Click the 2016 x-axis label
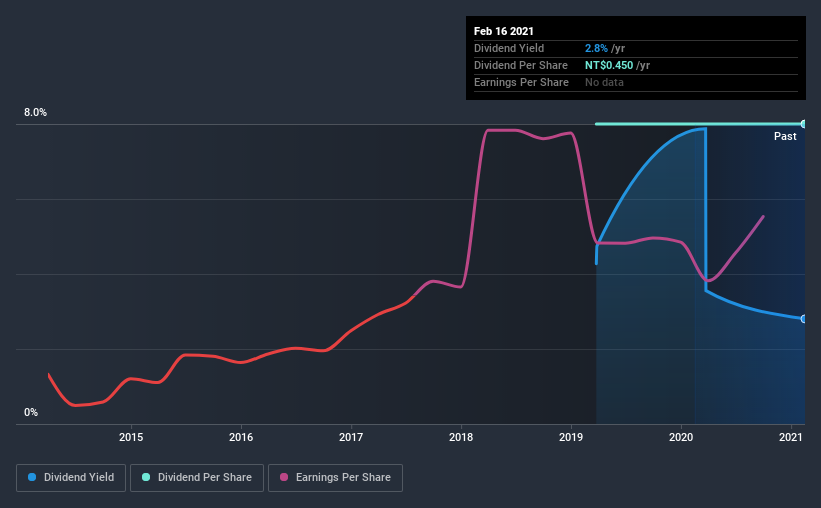 (241, 437)
